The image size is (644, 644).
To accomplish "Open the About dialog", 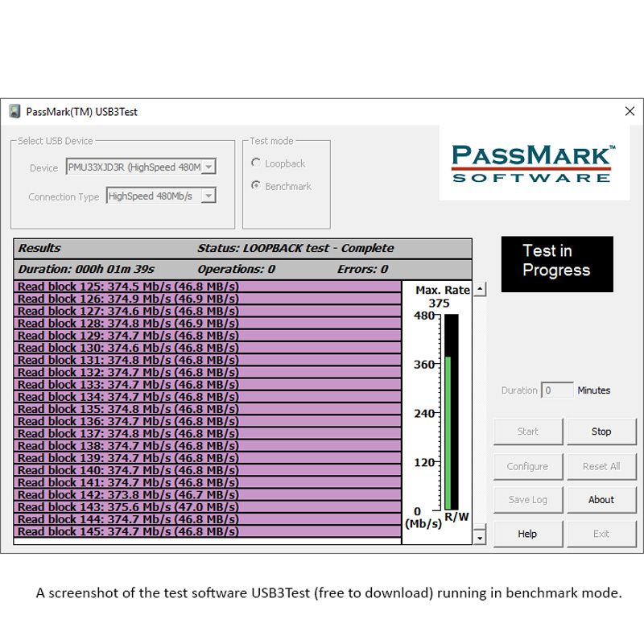I will (x=601, y=500).
